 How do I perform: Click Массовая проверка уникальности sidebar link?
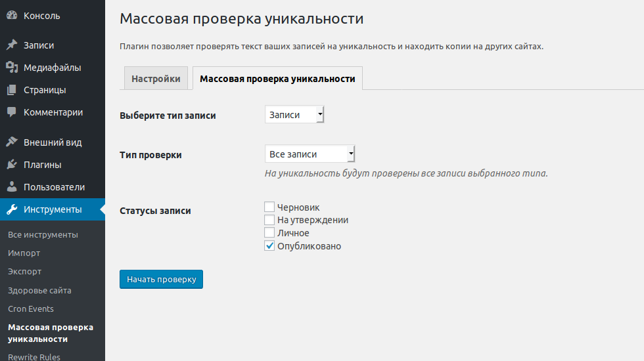pos(51,333)
